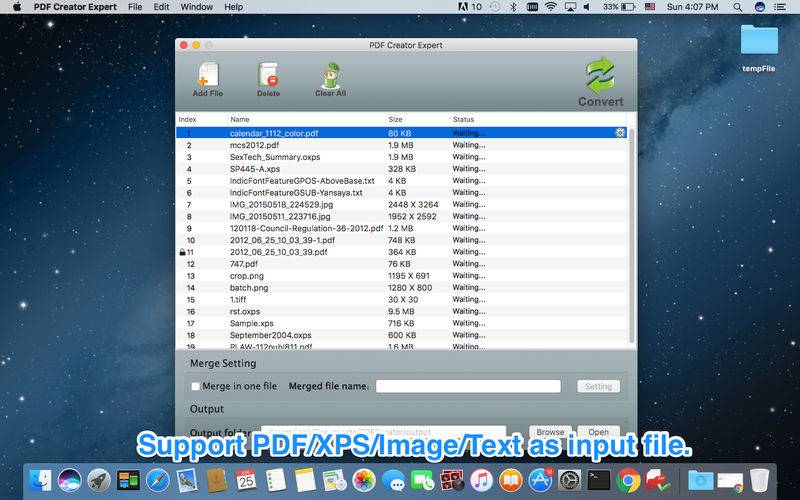Click the Clear All trash icon
Image resolution: width=800 pixels, height=500 pixels.
331,76
